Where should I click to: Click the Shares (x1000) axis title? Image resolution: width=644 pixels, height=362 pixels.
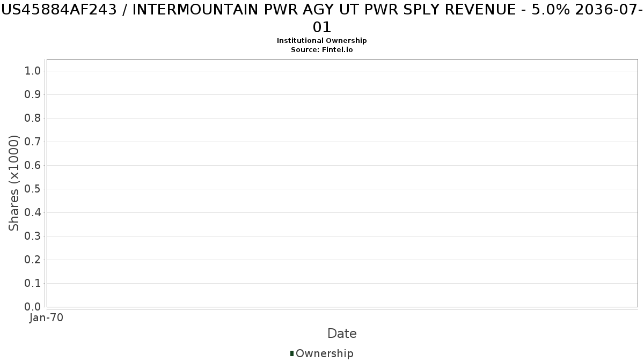point(14,183)
